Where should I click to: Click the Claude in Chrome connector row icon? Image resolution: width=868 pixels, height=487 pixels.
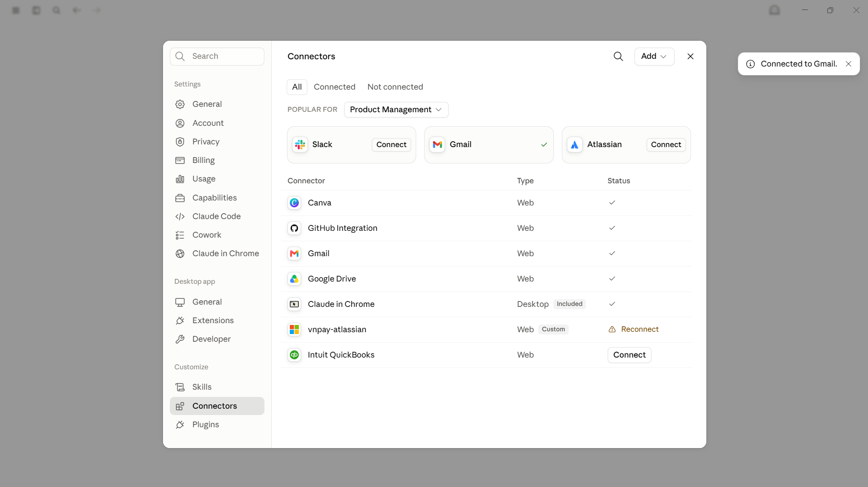(294, 304)
